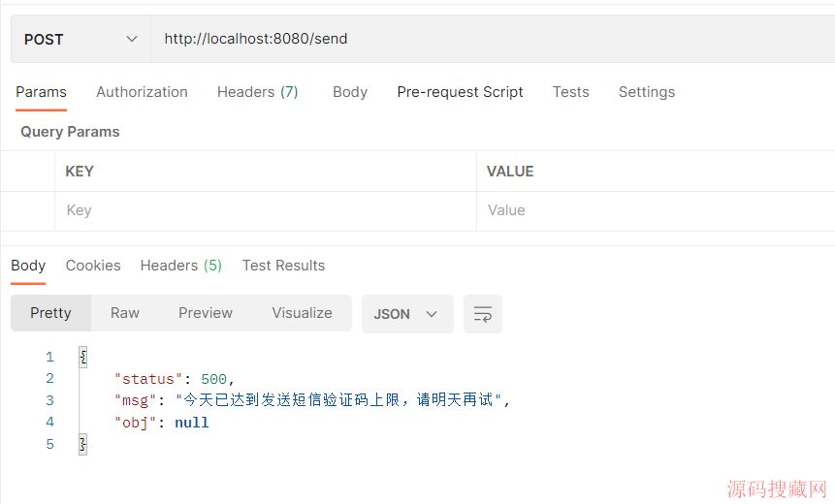Click the "obj" key in response
835x504 pixels.
135,423
